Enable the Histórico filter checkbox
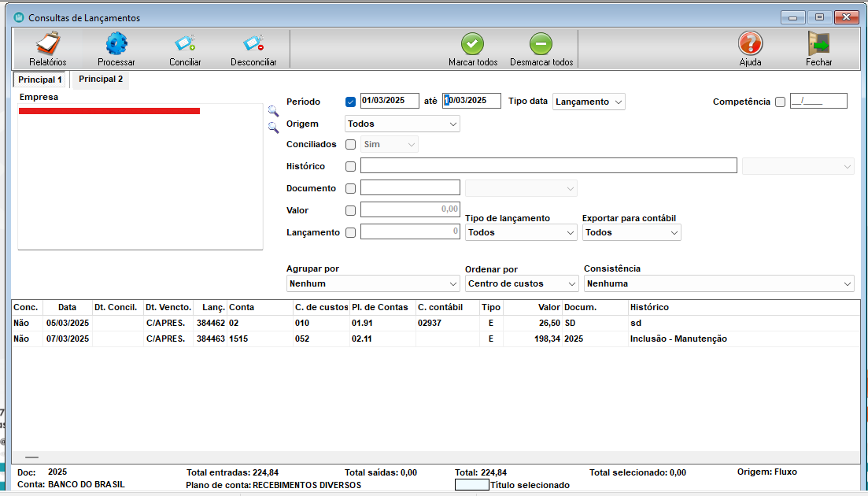 pyautogui.click(x=350, y=167)
